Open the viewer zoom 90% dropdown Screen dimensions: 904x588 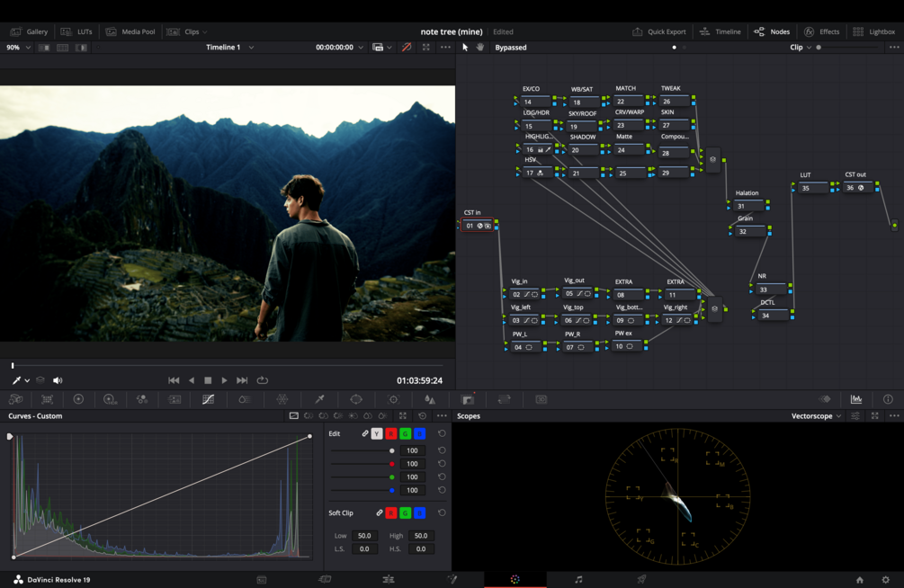tap(18, 48)
